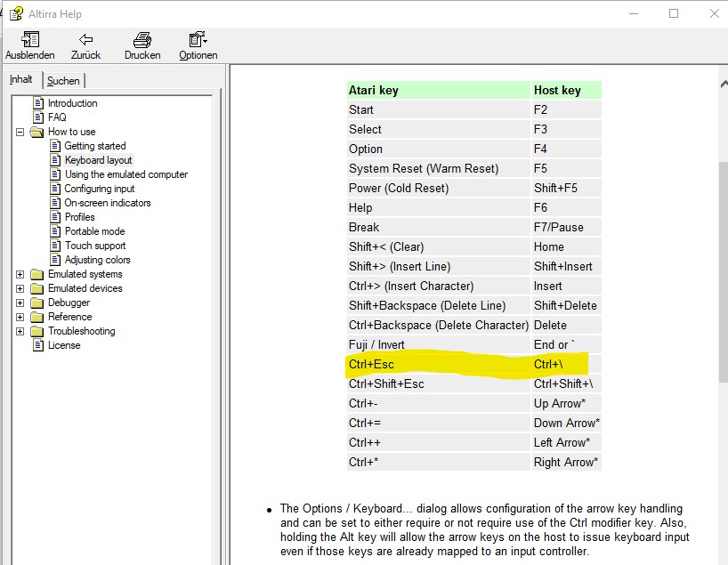728x565 pixels.
Task: Click the page icon next to License
Action: pyautogui.click(x=38, y=345)
